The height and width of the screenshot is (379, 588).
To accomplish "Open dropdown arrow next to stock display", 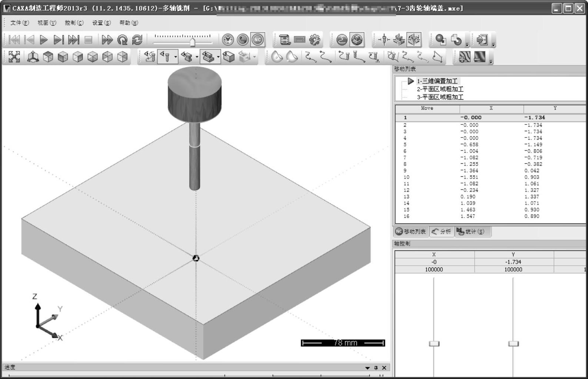I will (x=218, y=57).
